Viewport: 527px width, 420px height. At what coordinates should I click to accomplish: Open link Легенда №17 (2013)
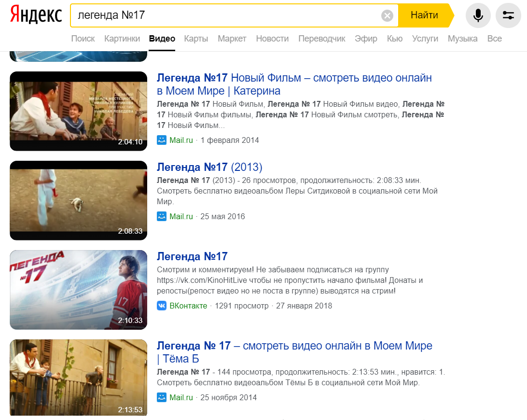209,167
